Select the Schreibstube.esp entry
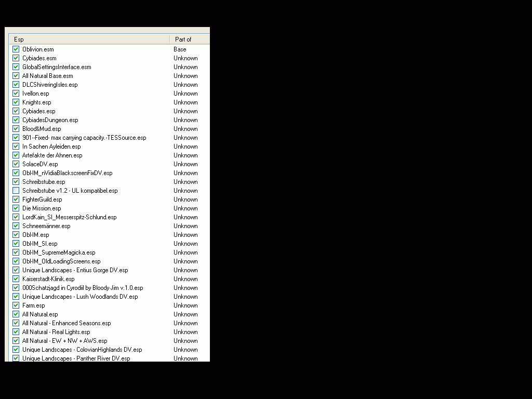The height and width of the screenshot is (399, 532). [x=44, y=181]
